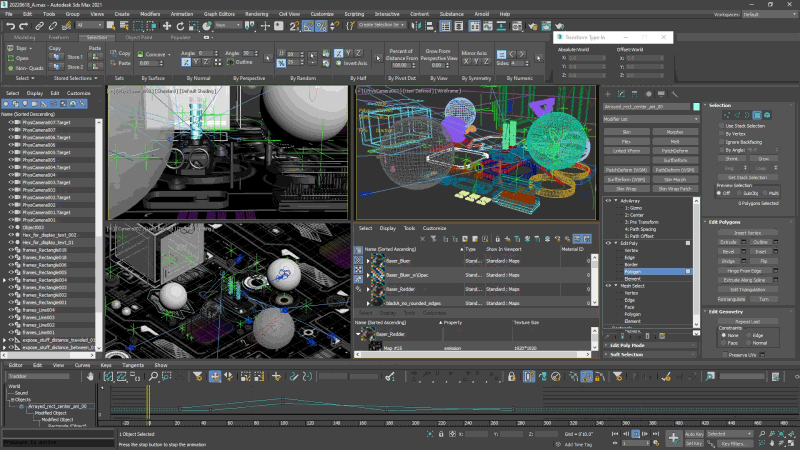Enable By Vertex checkbox
800x450 pixels.
[x=721, y=134]
